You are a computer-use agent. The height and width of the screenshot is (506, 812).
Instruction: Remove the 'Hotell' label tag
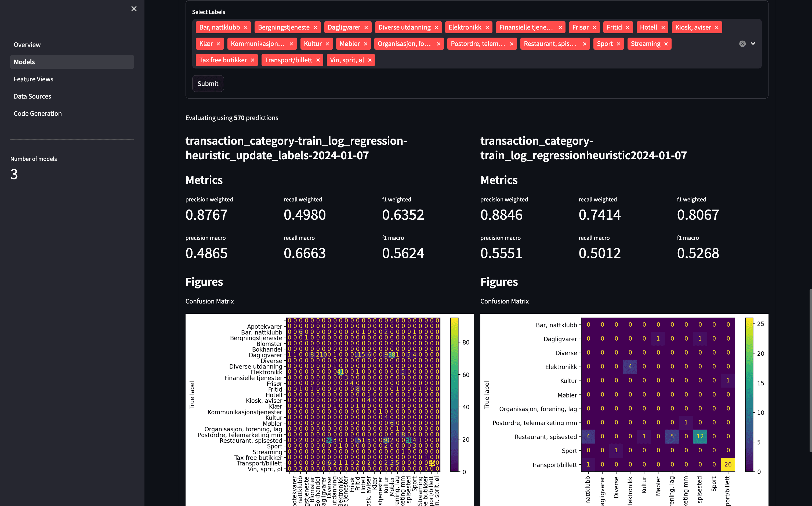coord(663,27)
